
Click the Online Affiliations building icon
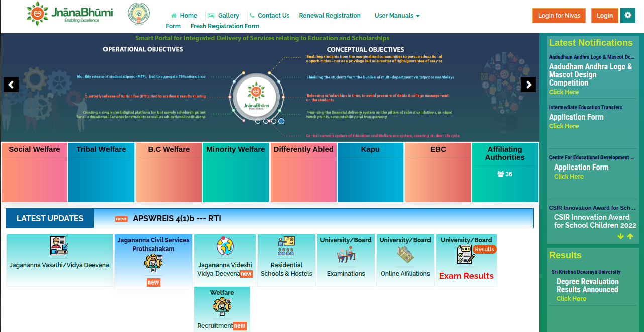click(x=405, y=255)
